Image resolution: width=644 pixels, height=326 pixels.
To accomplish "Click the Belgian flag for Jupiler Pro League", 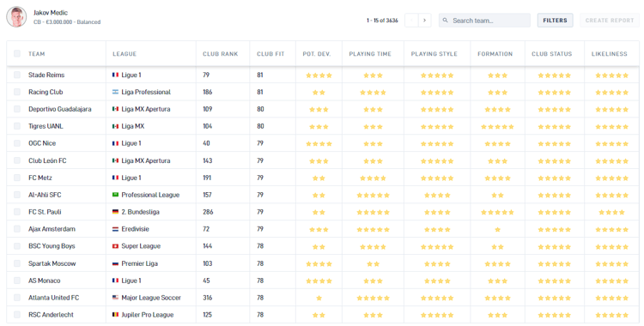I will 115,315.
